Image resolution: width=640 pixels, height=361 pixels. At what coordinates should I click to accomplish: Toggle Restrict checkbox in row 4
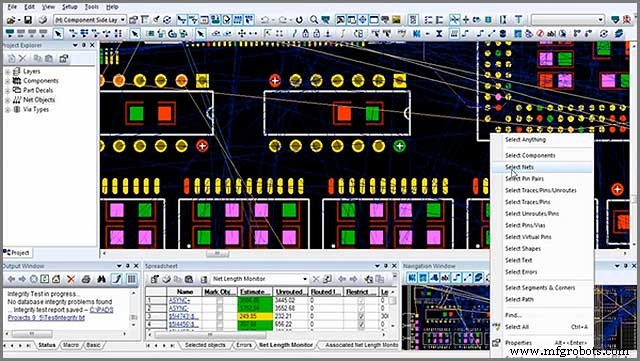[361, 324]
